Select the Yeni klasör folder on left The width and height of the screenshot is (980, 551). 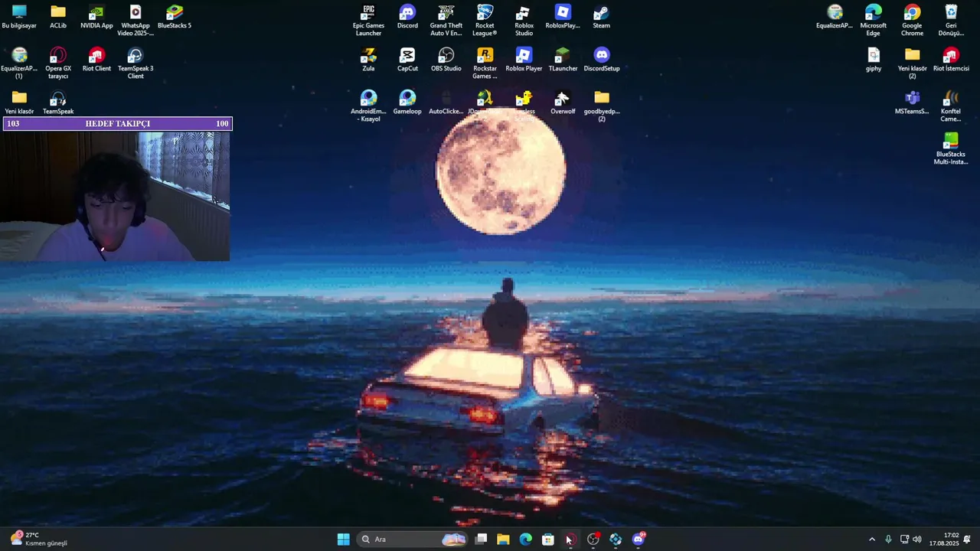pyautogui.click(x=19, y=103)
